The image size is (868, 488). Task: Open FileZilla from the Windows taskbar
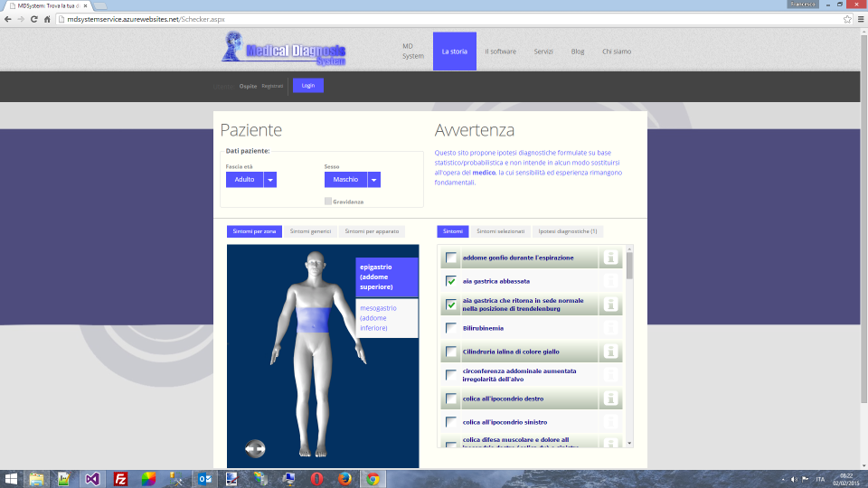click(119, 478)
